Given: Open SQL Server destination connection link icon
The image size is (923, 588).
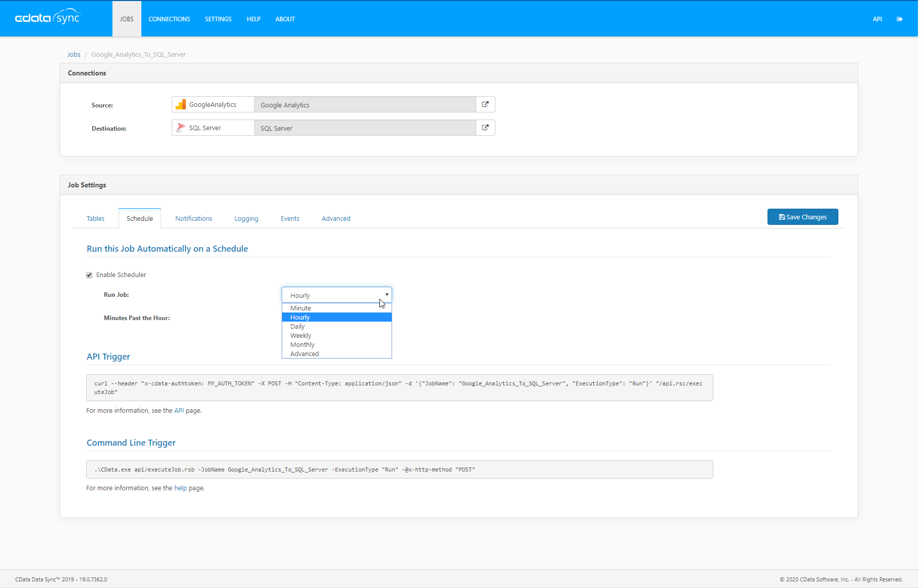Looking at the screenshot, I should pyautogui.click(x=485, y=128).
